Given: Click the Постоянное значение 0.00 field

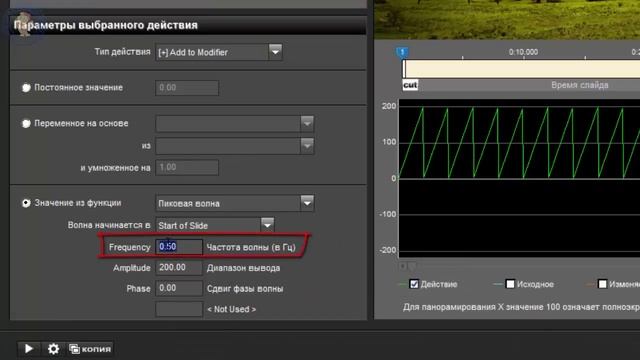Looking at the screenshot, I should click(x=187, y=88).
